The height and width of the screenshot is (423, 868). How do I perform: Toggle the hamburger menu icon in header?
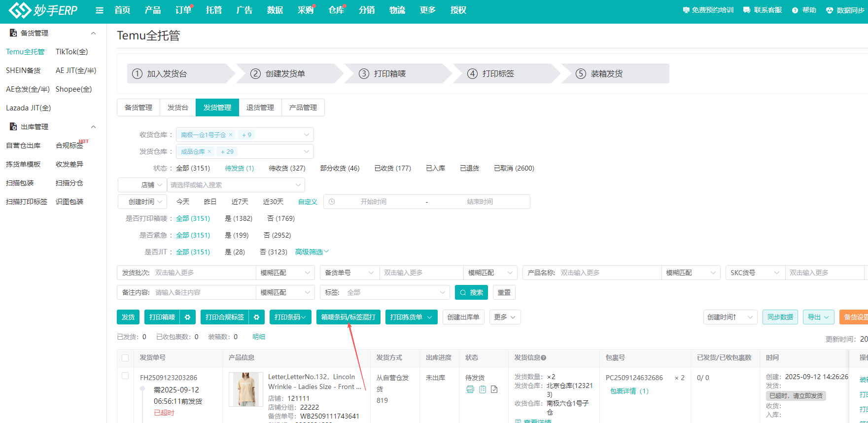click(x=100, y=10)
